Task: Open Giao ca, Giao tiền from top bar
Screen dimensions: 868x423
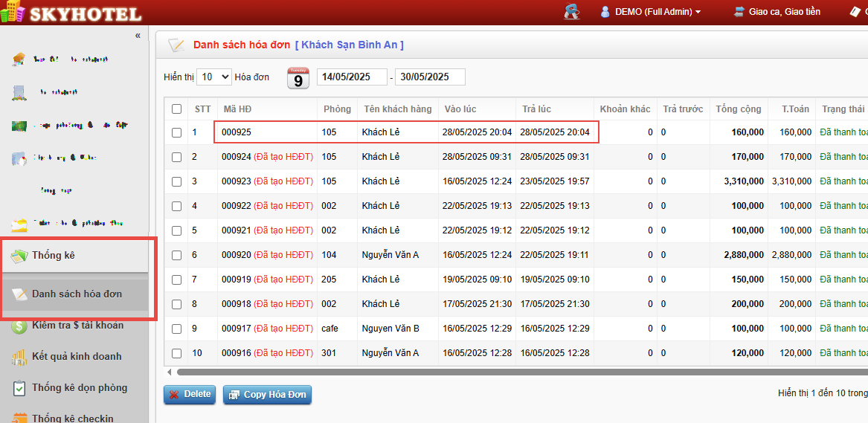Action: (777, 12)
